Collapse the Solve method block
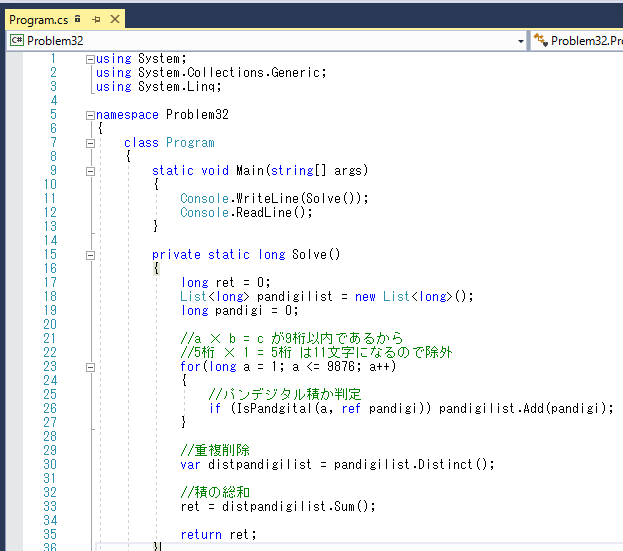This screenshot has height=551, width=623. 91,255
